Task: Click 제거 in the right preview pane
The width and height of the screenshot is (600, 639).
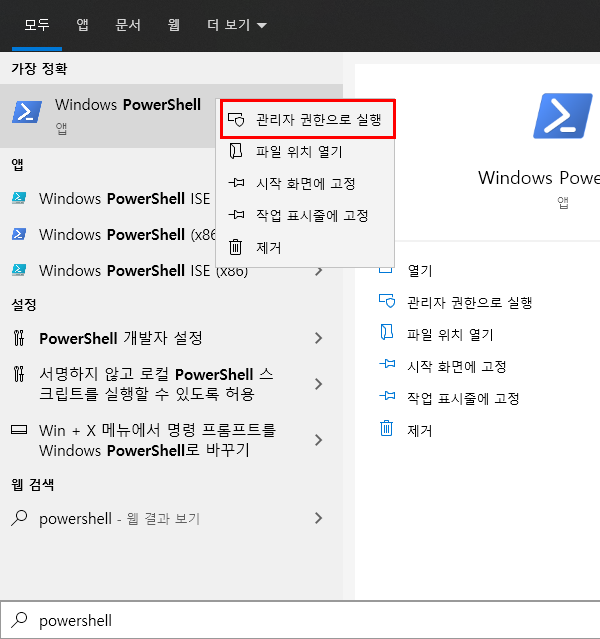Action: [420, 430]
